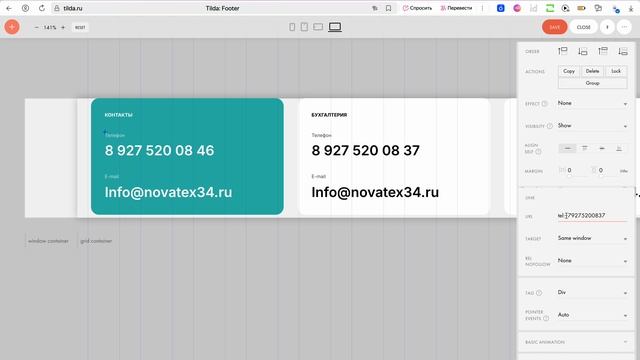
Task: Click the round icon next to CLOSE
Action: (607, 27)
